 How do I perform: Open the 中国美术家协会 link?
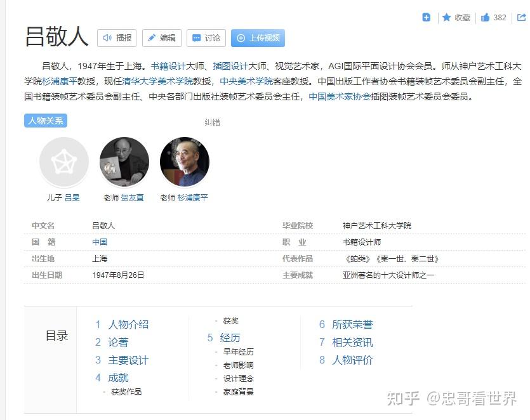[340, 96]
